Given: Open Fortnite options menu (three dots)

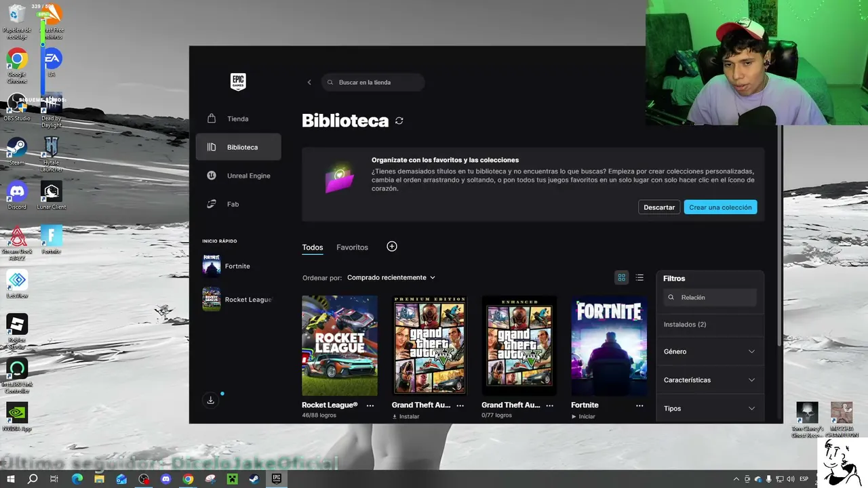Looking at the screenshot, I should (639, 405).
